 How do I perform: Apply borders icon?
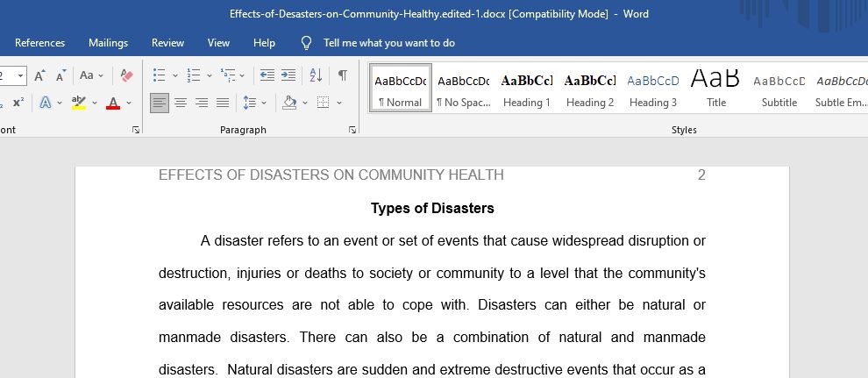pos(323,103)
